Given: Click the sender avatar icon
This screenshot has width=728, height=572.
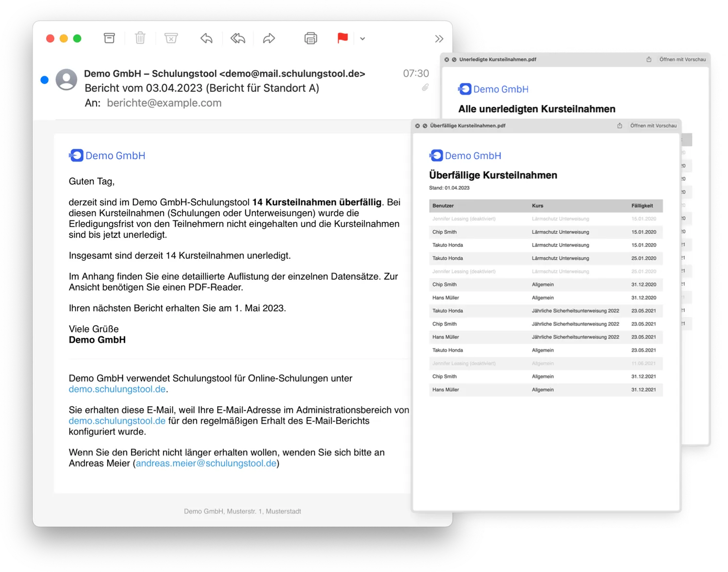Looking at the screenshot, I should tap(66, 80).
